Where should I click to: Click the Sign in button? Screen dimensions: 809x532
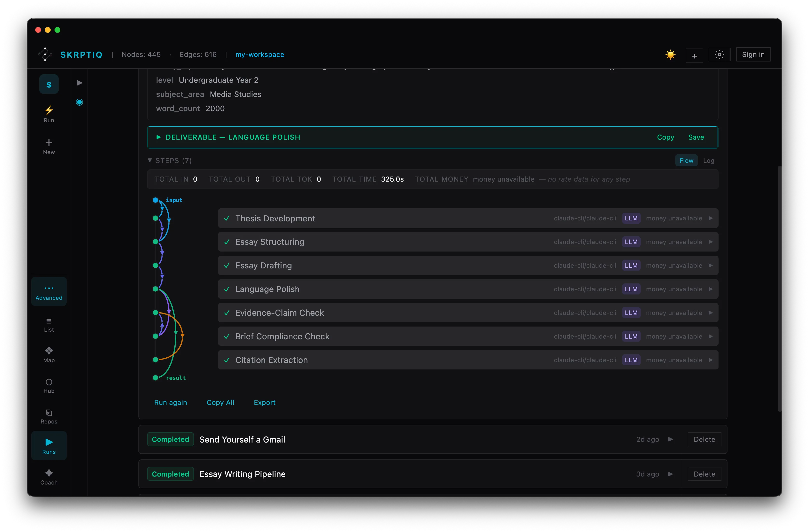pos(753,55)
